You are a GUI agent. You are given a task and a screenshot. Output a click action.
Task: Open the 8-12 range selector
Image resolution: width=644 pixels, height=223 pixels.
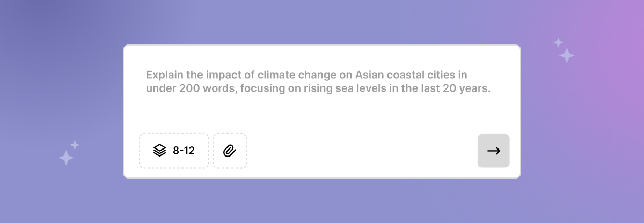coord(174,151)
